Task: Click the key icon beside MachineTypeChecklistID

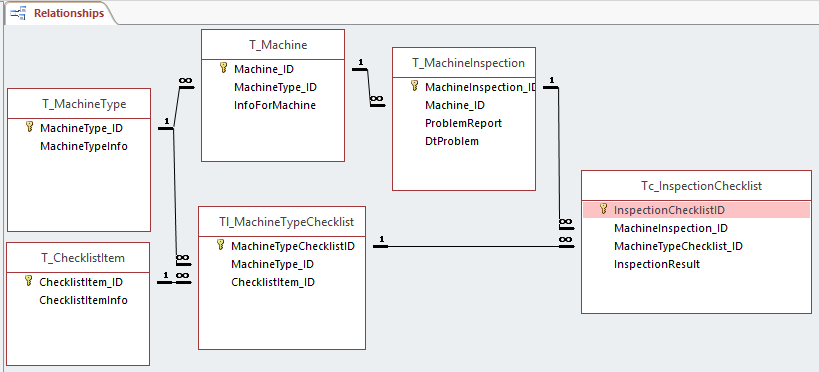Action: [221, 245]
